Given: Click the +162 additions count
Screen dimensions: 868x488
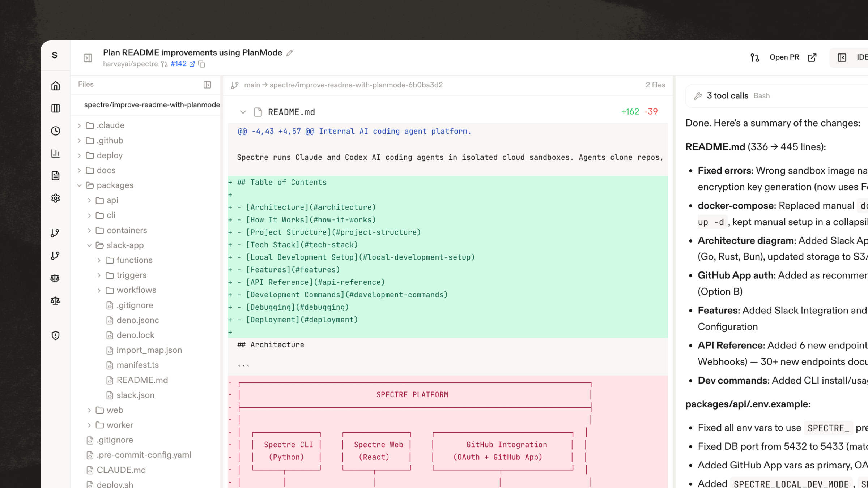Looking at the screenshot, I should click(x=630, y=112).
